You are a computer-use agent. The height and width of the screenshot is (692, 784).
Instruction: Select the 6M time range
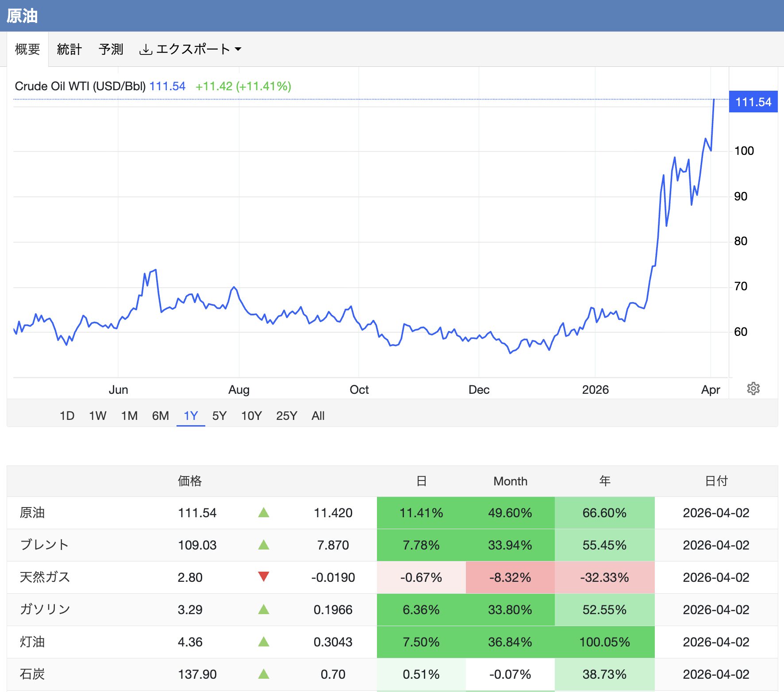coord(160,415)
